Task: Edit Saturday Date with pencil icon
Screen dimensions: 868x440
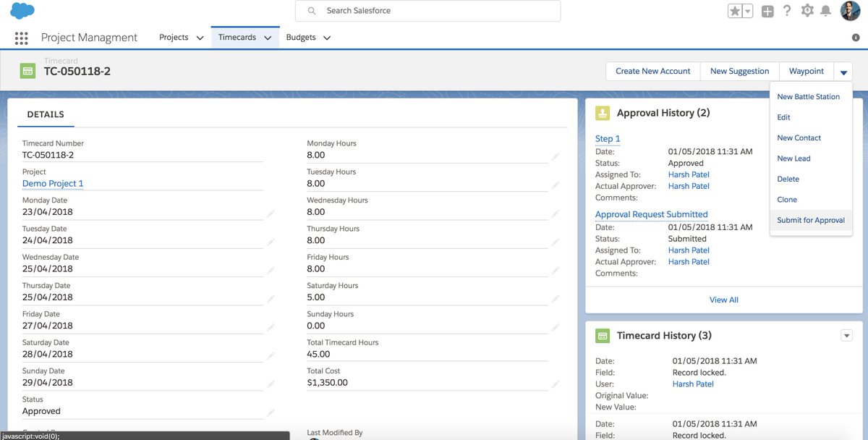Action: 271,355
